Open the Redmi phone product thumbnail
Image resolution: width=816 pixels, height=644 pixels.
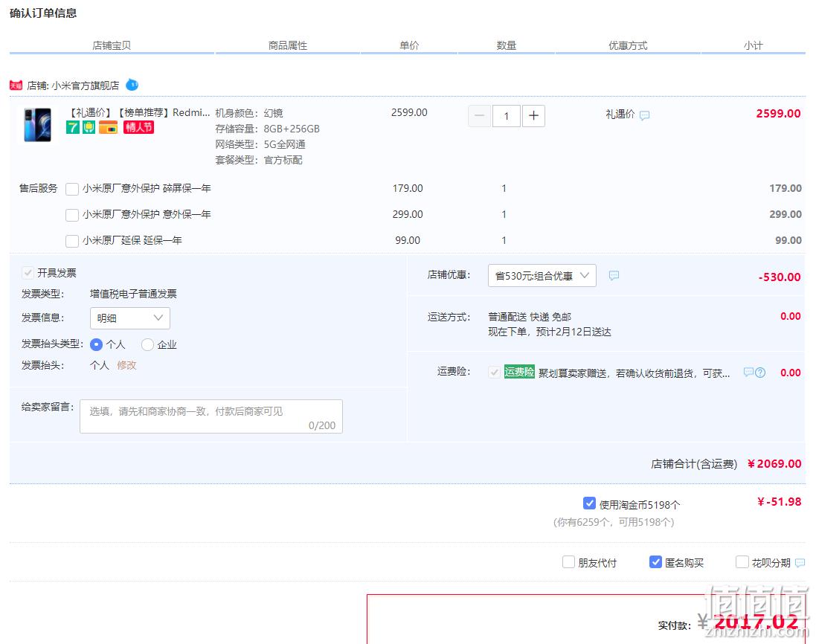click(37, 125)
